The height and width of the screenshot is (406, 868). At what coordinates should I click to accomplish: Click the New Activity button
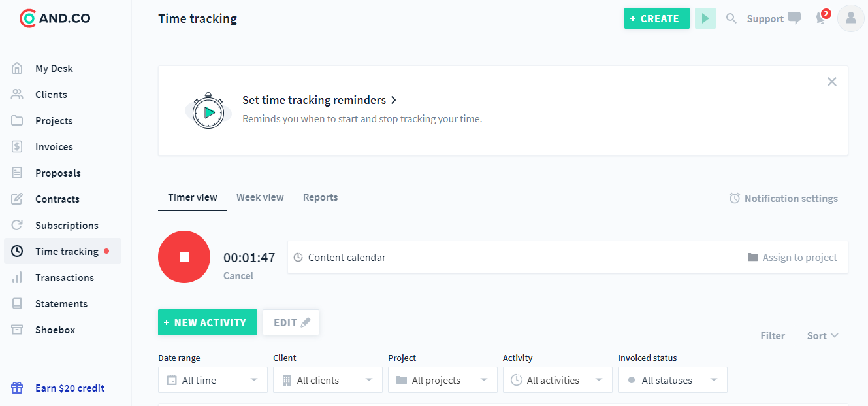point(208,322)
